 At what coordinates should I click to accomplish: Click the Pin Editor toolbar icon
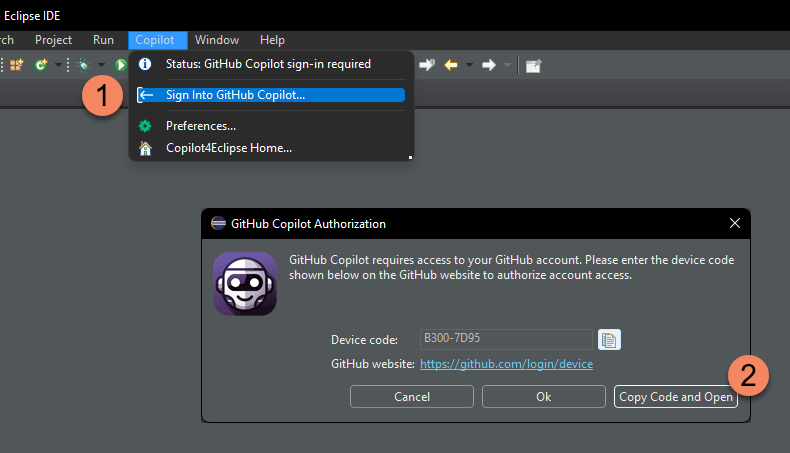click(x=533, y=66)
